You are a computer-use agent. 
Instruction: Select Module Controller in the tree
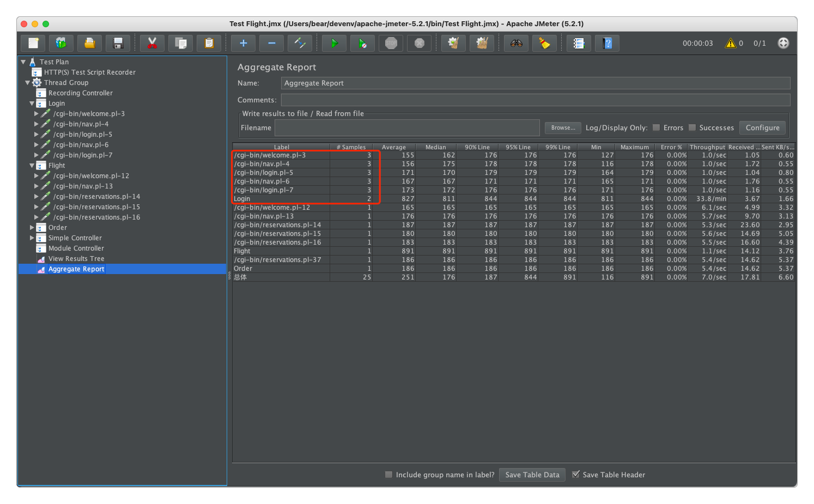click(x=76, y=248)
